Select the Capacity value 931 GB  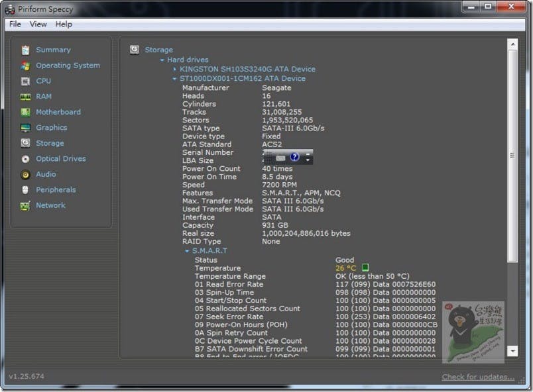(x=275, y=225)
